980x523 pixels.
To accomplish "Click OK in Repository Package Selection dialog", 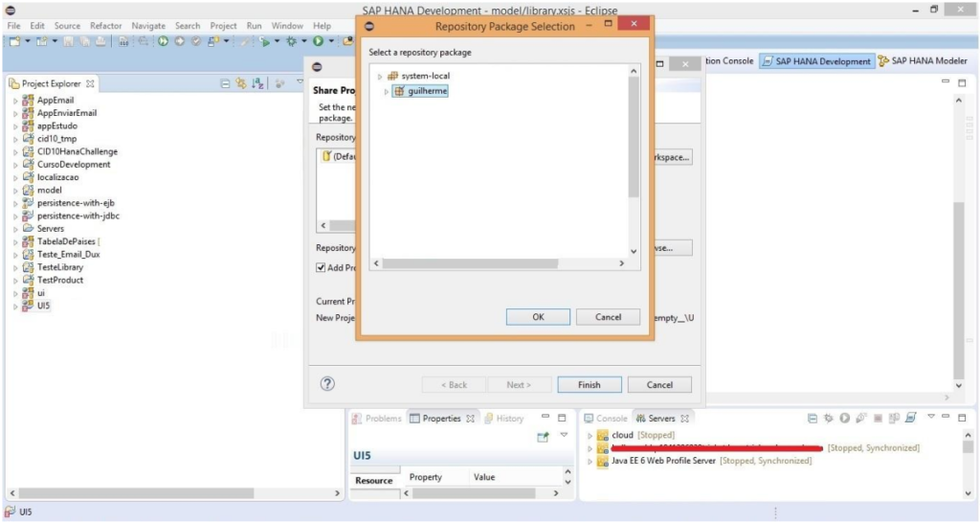I will tap(537, 317).
